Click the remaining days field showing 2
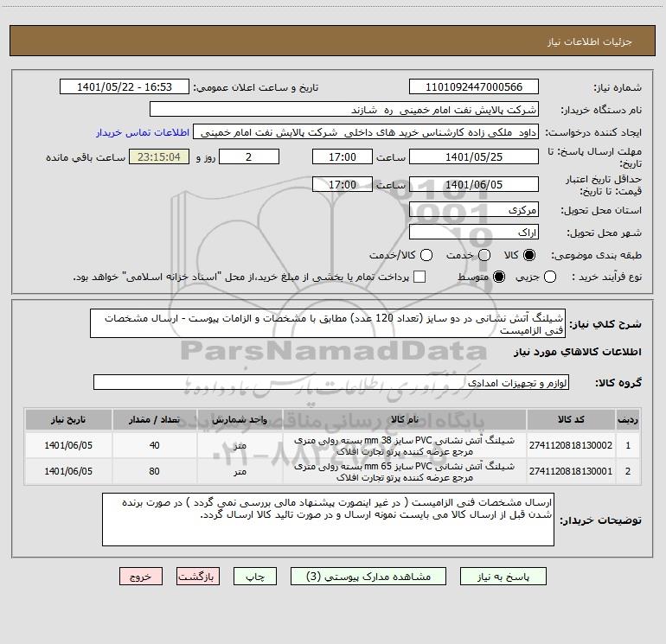 coord(249,156)
